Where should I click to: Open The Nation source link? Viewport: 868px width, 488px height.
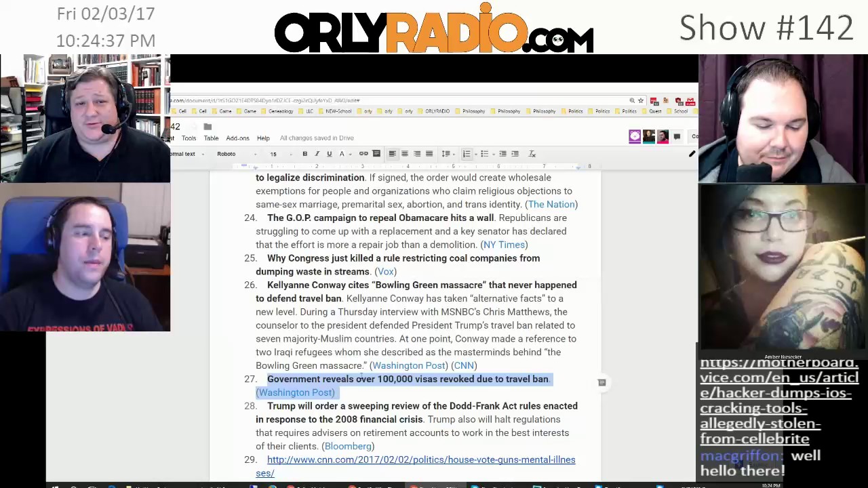tap(551, 204)
